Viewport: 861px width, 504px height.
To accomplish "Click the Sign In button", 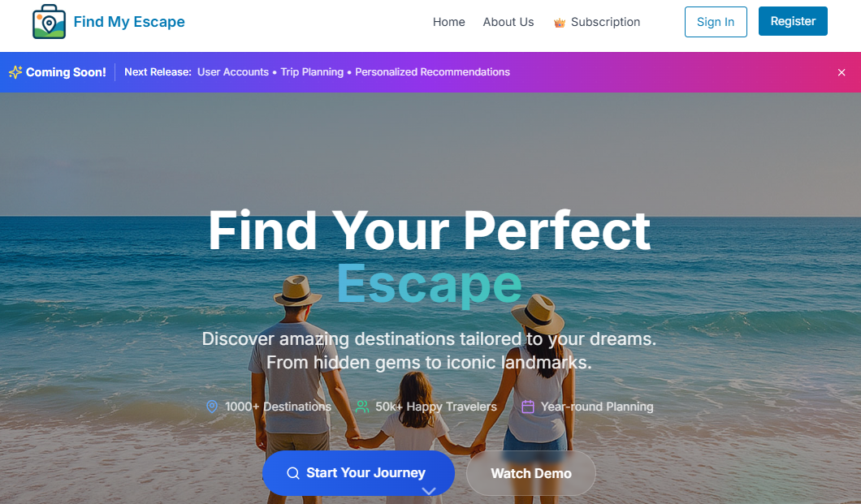I will point(716,22).
